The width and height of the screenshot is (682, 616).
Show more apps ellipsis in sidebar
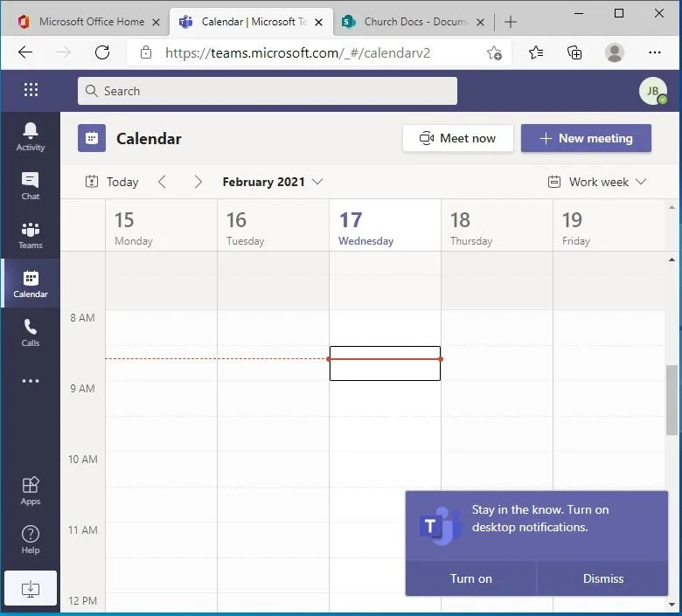click(x=31, y=381)
